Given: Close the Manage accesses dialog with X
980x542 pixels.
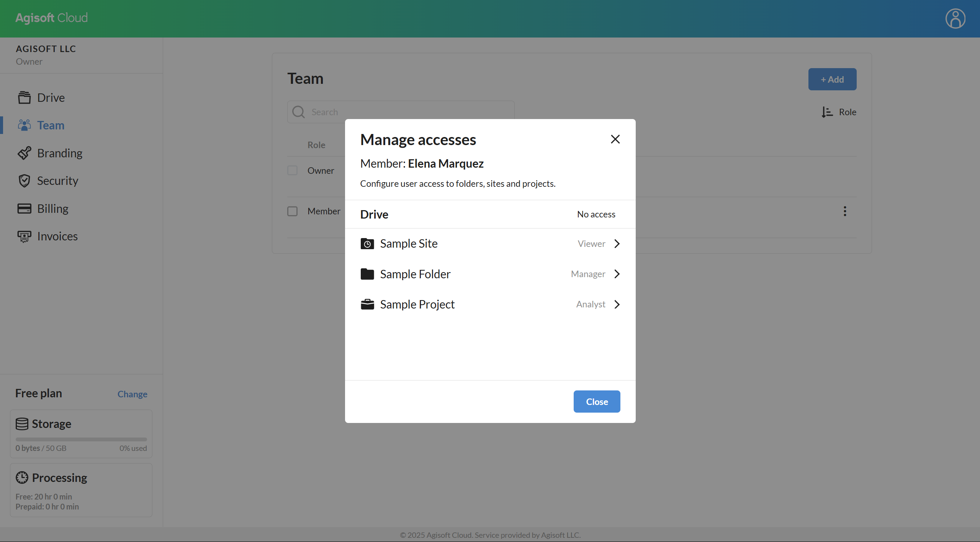Looking at the screenshot, I should click(x=615, y=139).
